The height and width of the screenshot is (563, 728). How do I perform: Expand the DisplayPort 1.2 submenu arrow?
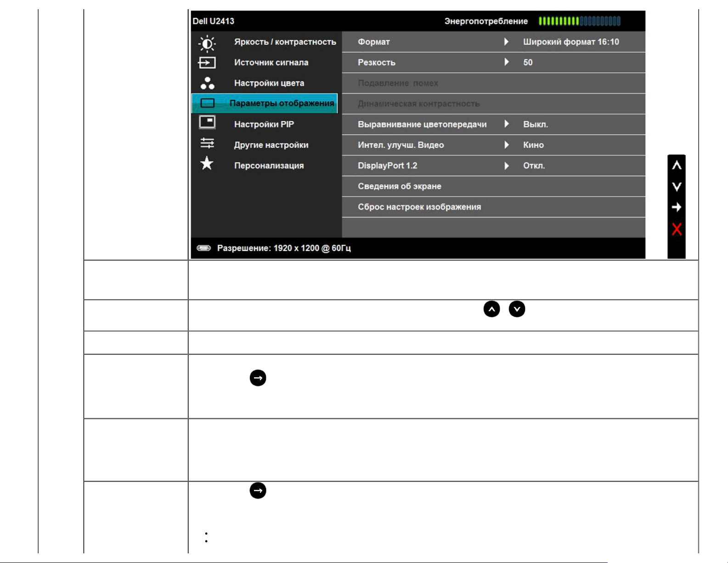click(506, 165)
